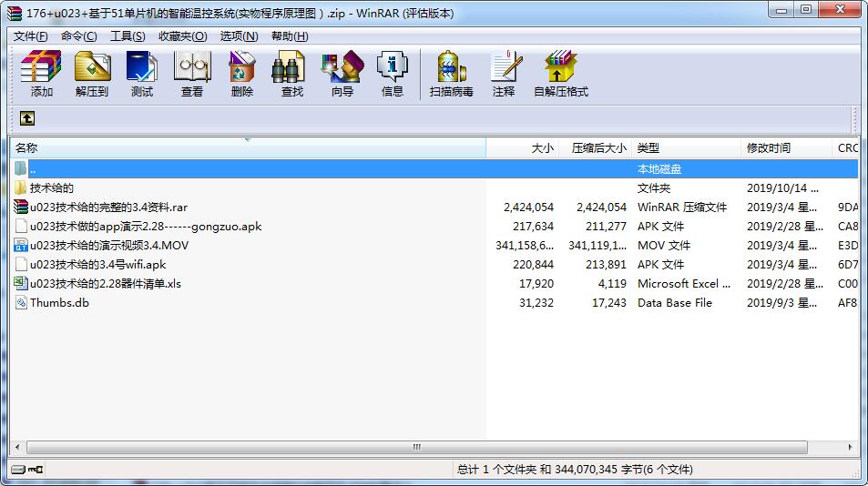The height and width of the screenshot is (486, 868).
Task: Run the Test (测试) archive tool
Action: pos(142,74)
